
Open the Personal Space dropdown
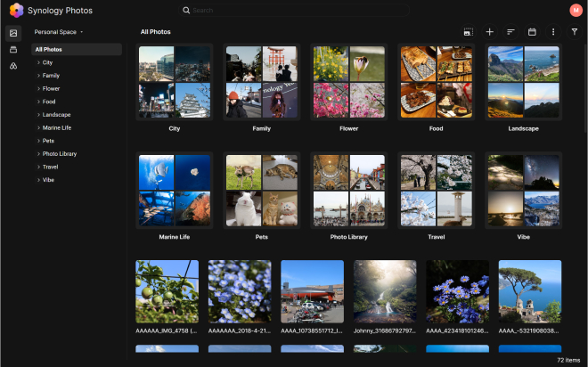click(x=59, y=32)
